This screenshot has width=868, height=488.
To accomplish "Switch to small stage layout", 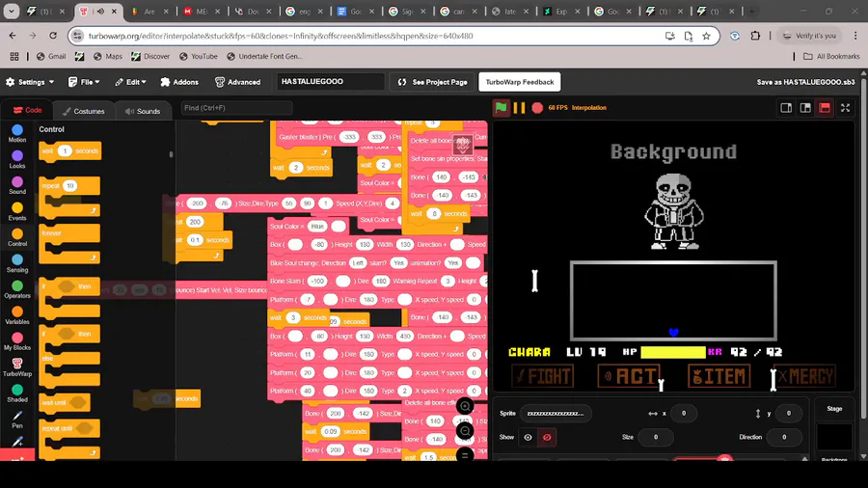I will (x=786, y=108).
